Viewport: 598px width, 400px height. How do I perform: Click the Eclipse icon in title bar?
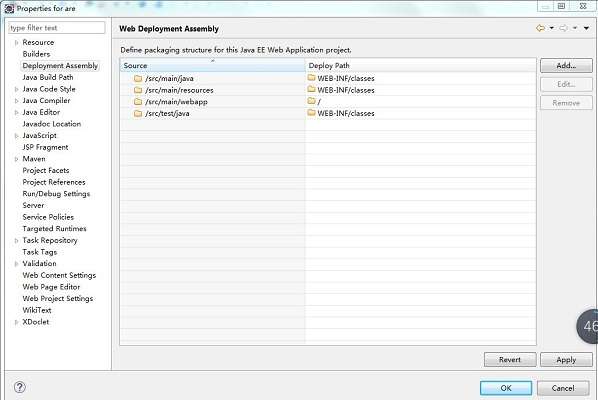tap(10, 8)
